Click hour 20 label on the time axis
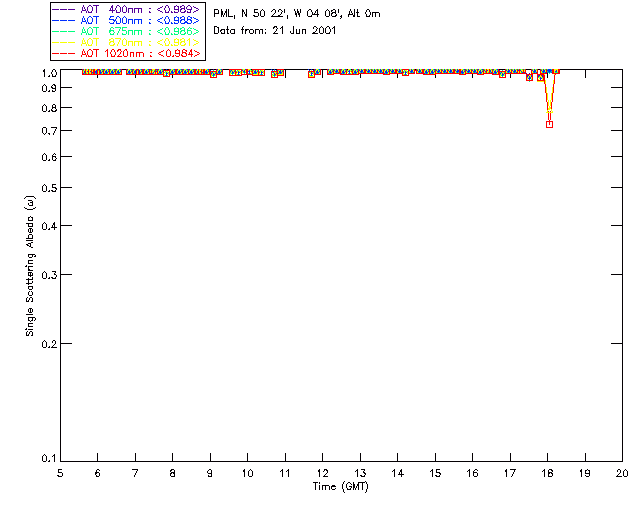640x512 pixels. click(622, 473)
